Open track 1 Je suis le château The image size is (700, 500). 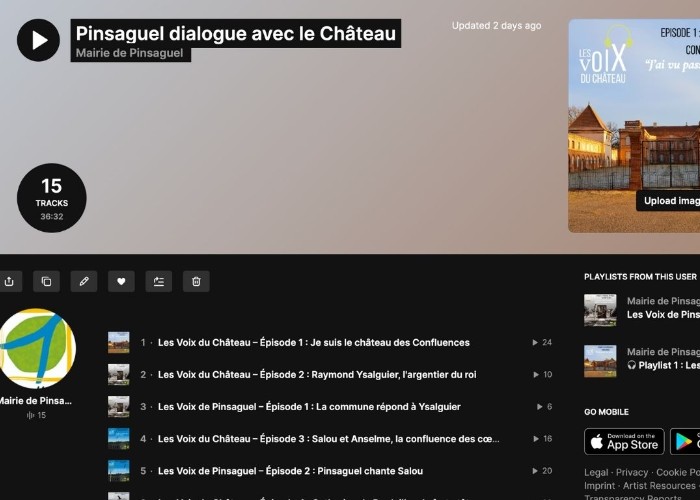(314, 342)
